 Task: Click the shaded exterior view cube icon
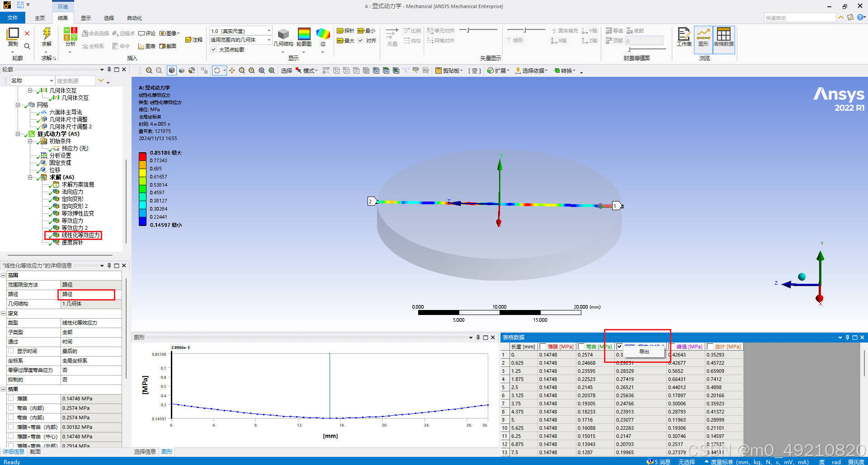[172, 70]
